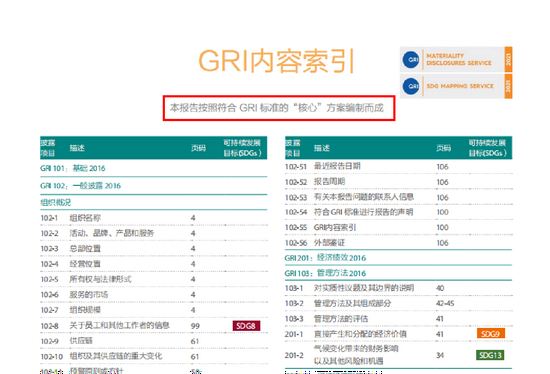Viewport: 550px width, 374px height.
Task: Select 'GRI内容索引' in table row 102-55
Action: (335, 227)
